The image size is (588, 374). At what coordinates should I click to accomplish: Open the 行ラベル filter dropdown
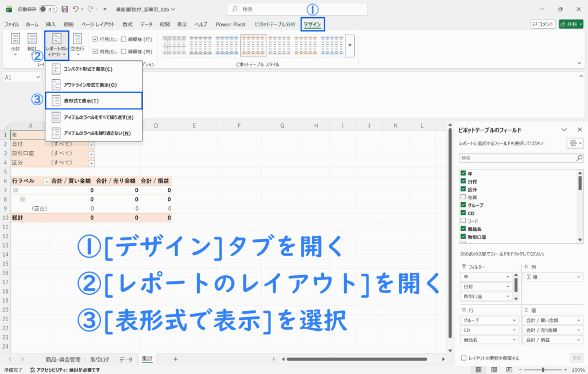(47, 181)
